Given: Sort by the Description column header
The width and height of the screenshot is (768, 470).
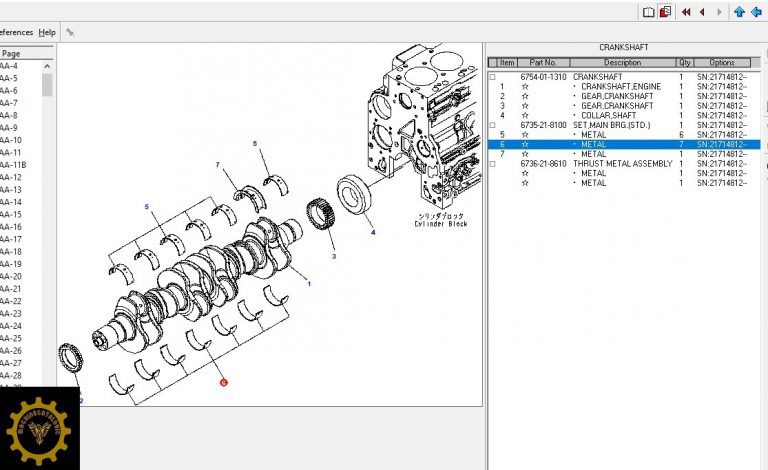Looking at the screenshot, I should pyautogui.click(x=622, y=63).
